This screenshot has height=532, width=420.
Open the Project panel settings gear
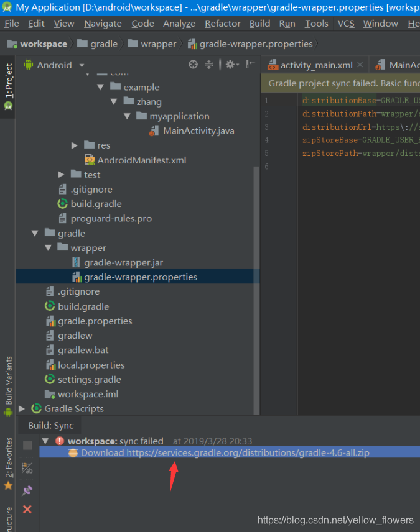pos(232,65)
